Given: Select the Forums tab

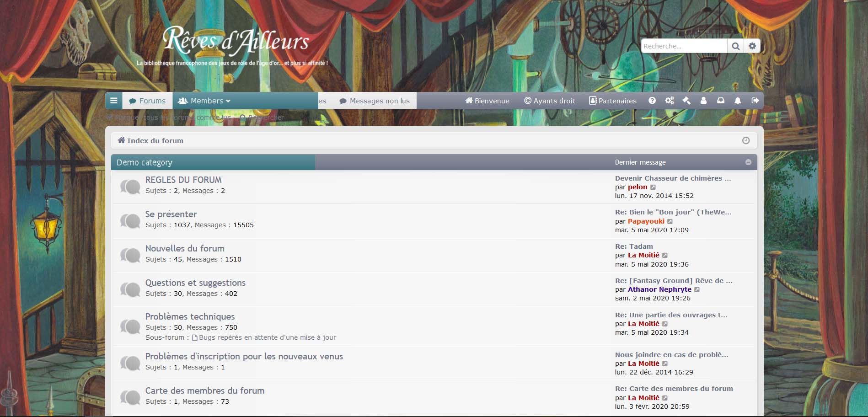Looking at the screenshot, I should [x=147, y=101].
